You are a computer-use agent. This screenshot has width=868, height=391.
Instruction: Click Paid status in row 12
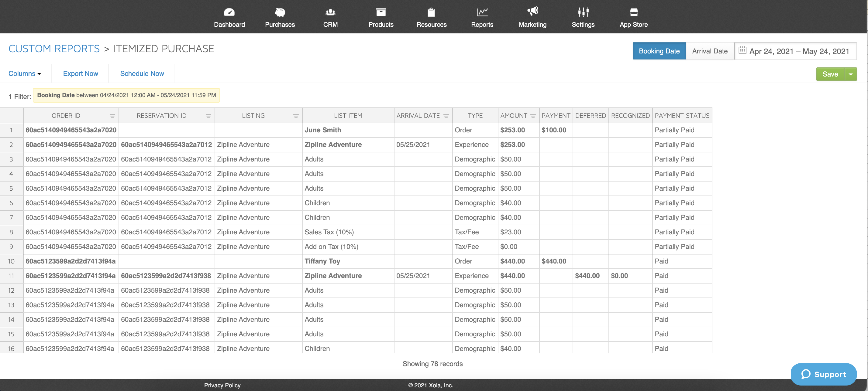661,291
